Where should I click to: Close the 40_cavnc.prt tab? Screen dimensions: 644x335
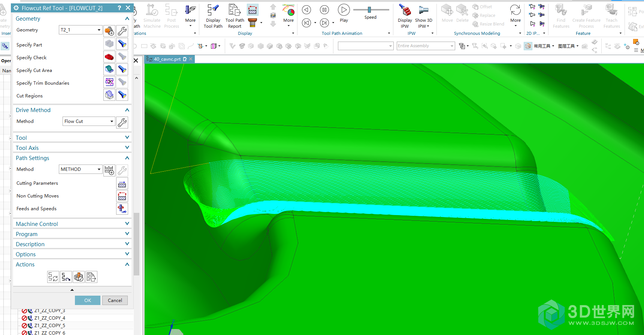(x=191, y=59)
